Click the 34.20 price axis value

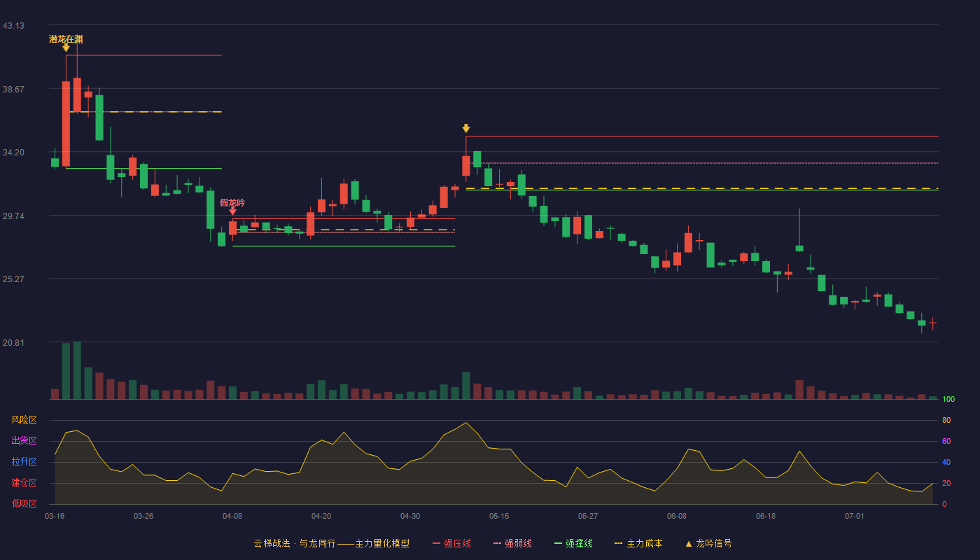pos(13,153)
